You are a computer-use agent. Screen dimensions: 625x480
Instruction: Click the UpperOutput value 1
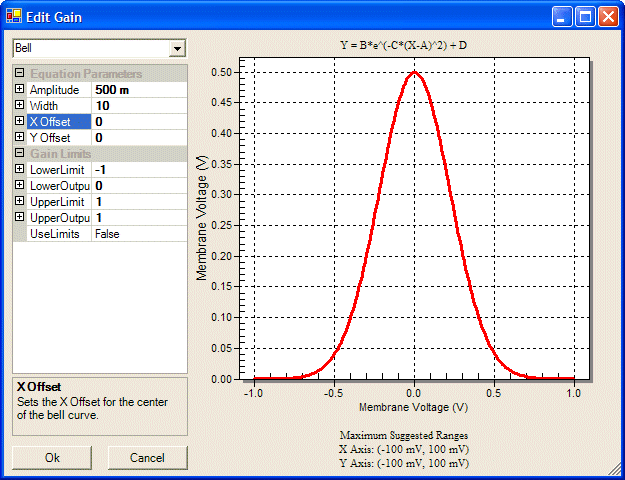pyautogui.click(x=139, y=218)
